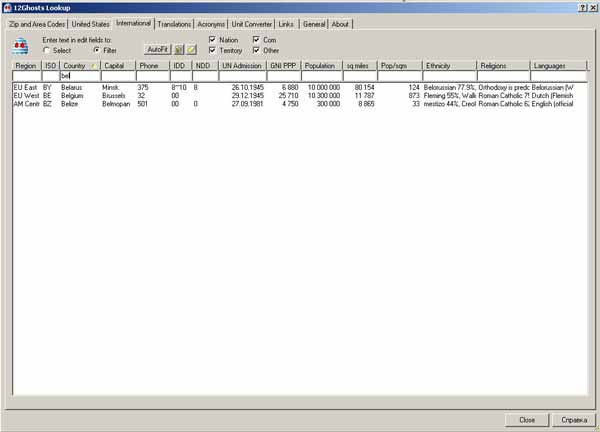600x432 pixels.
Task: Sort by the Region column header
Action: click(27, 66)
